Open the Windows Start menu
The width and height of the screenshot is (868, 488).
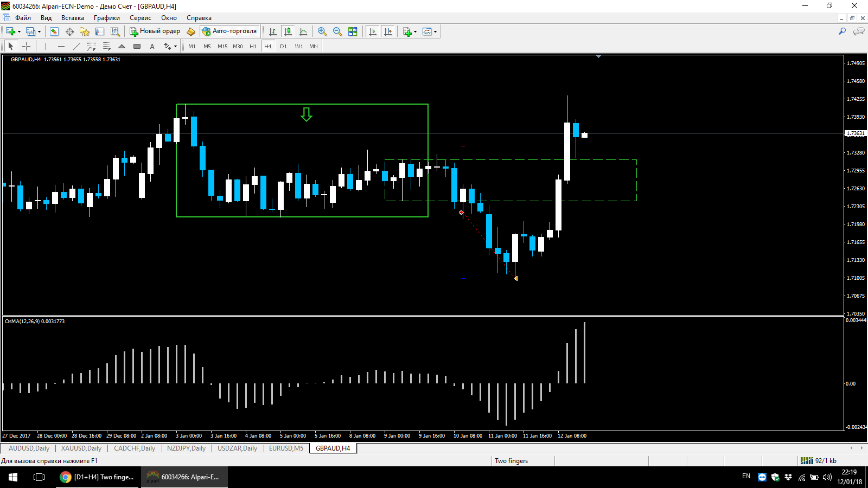coord(13,477)
